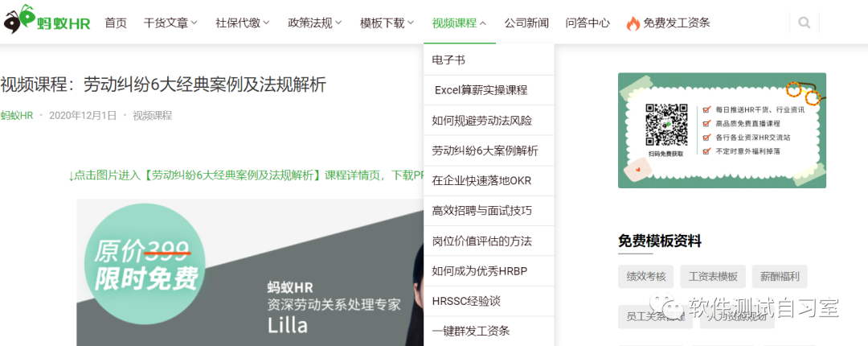The image size is (868, 346).
Task: Click the 工资表模板 tag
Action: [713, 276]
